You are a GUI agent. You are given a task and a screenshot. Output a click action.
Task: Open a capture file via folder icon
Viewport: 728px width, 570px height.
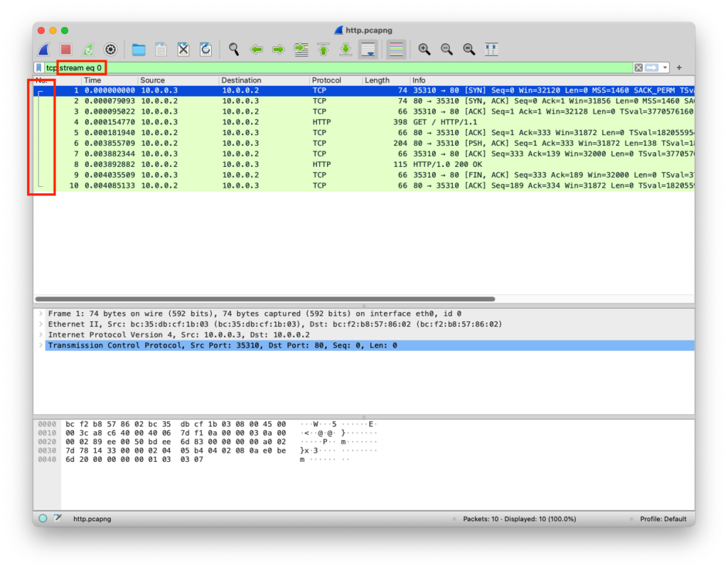click(139, 50)
